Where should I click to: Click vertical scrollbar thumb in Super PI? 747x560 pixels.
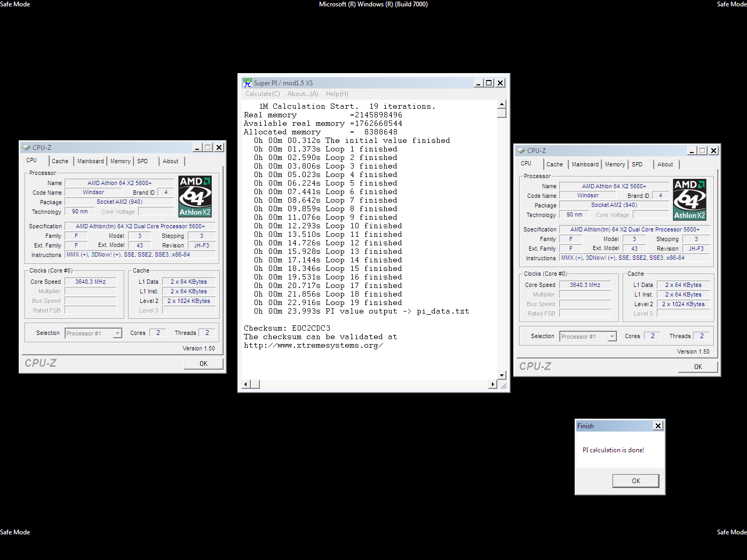pos(502,113)
